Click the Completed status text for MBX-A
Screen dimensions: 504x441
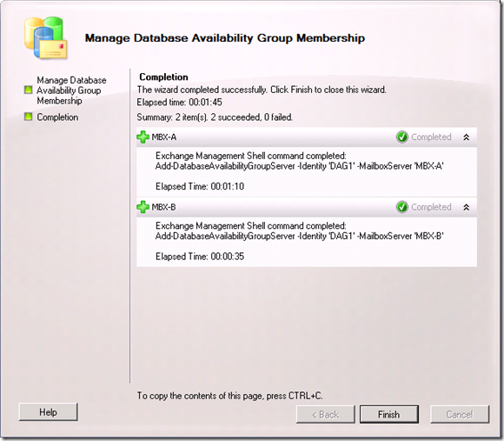pyautogui.click(x=431, y=137)
